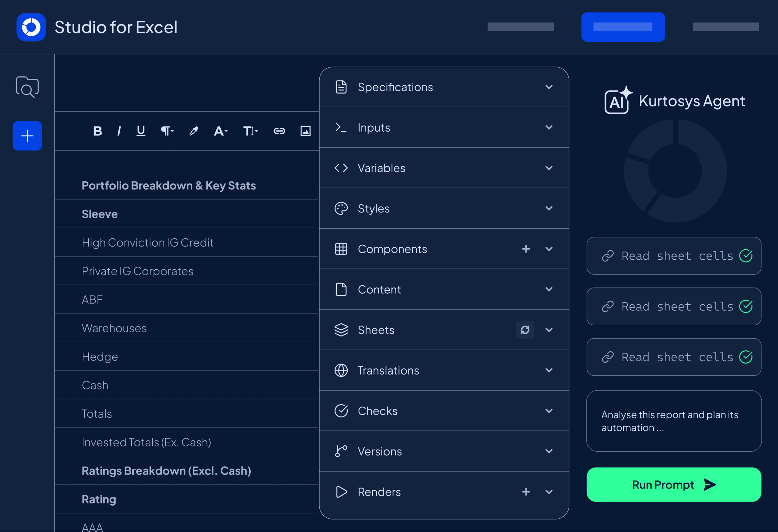Select the 'ABF' row

187,300
